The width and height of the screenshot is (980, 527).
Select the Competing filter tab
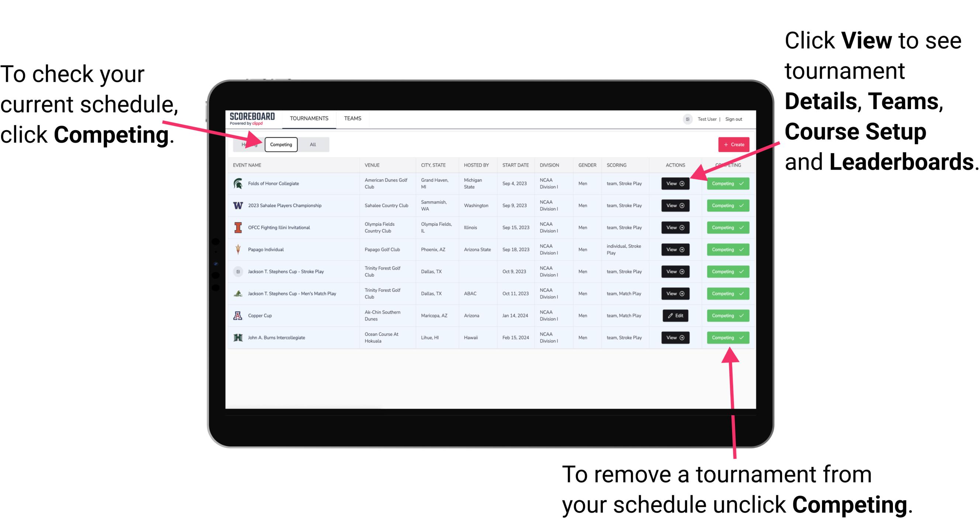[280, 144]
